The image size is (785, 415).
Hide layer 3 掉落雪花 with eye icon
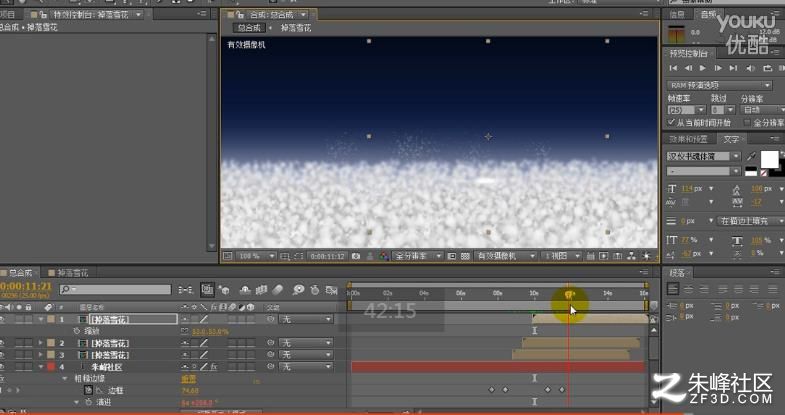[3, 355]
